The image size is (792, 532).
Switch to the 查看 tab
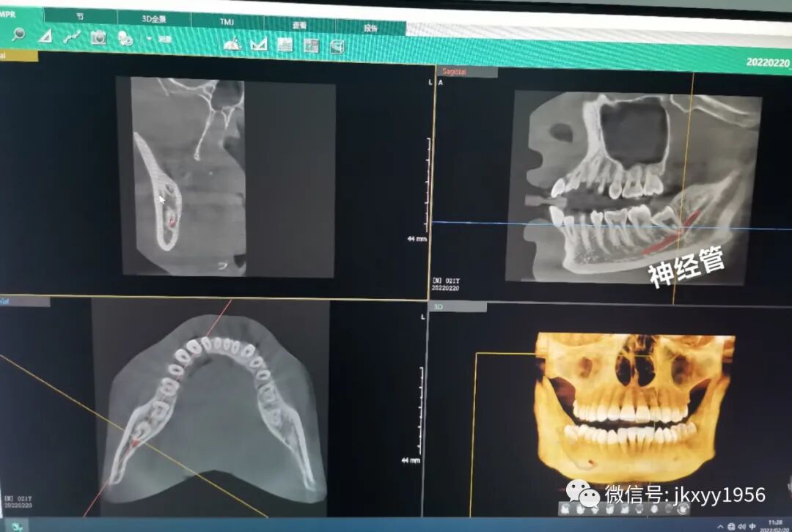[x=299, y=25]
